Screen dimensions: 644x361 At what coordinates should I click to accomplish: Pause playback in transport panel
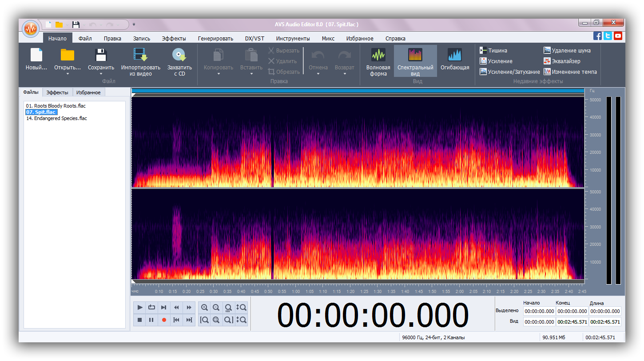click(x=152, y=320)
